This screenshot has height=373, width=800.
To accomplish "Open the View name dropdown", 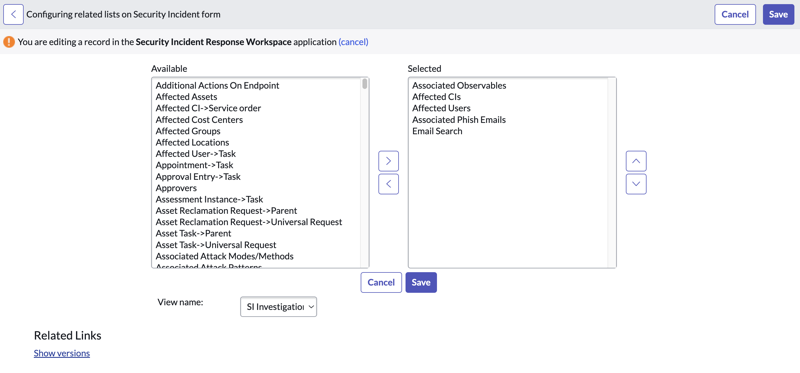I will coord(279,307).
